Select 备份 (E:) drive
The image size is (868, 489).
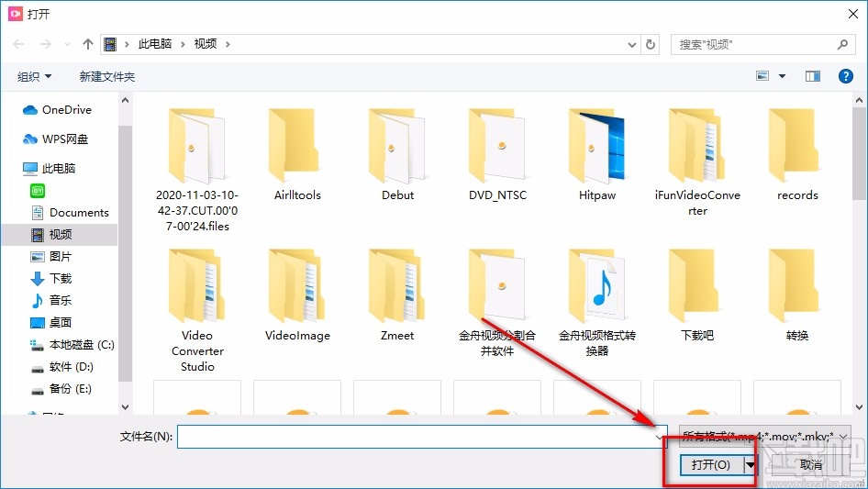[x=61, y=389]
